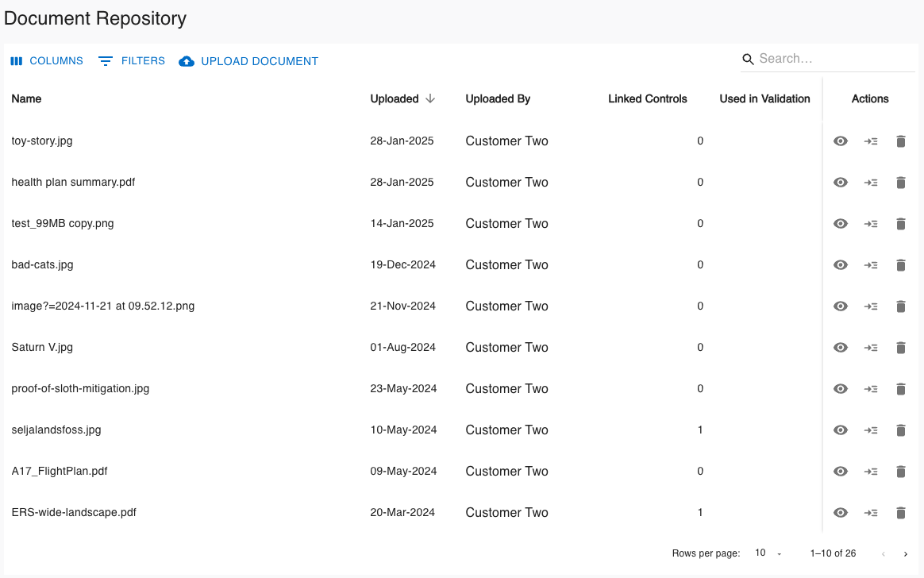Link A17_FlightPlan.pdf using the arrow-to-list icon
The height and width of the screenshot is (578, 924).
pyautogui.click(x=870, y=471)
